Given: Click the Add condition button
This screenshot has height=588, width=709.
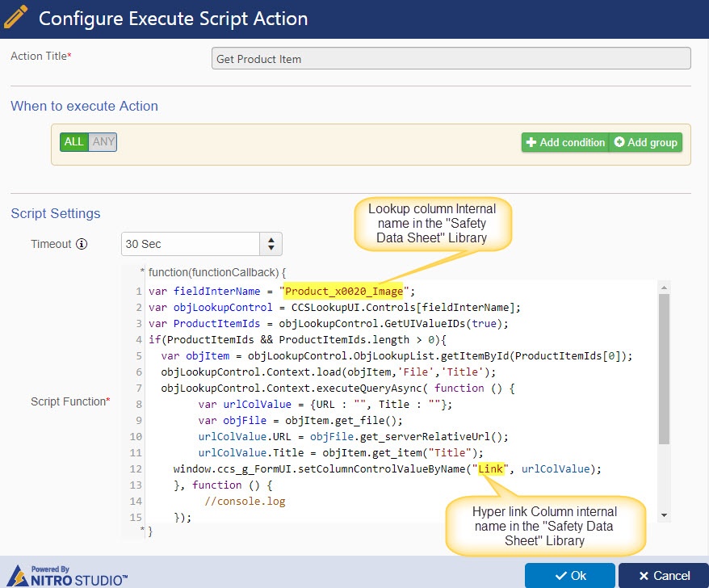Looking at the screenshot, I should pyautogui.click(x=565, y=142).
